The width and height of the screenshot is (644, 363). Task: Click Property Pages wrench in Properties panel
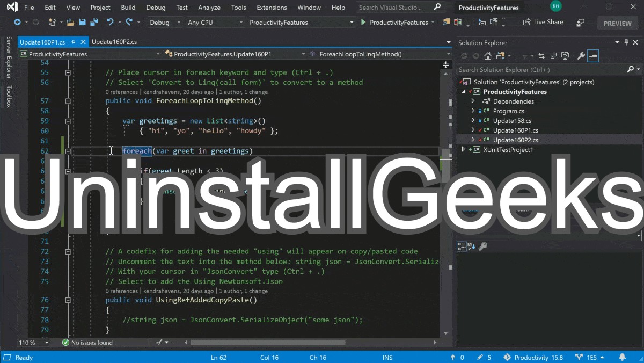[482, 246]
